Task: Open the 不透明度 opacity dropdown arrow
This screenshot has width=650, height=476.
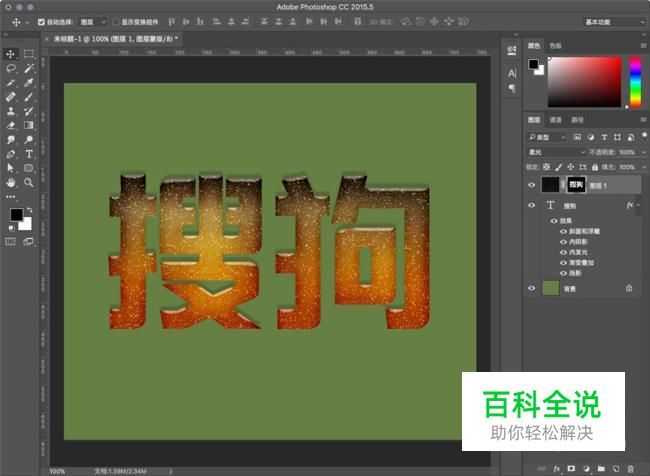Action: click(x=643, y=153)
